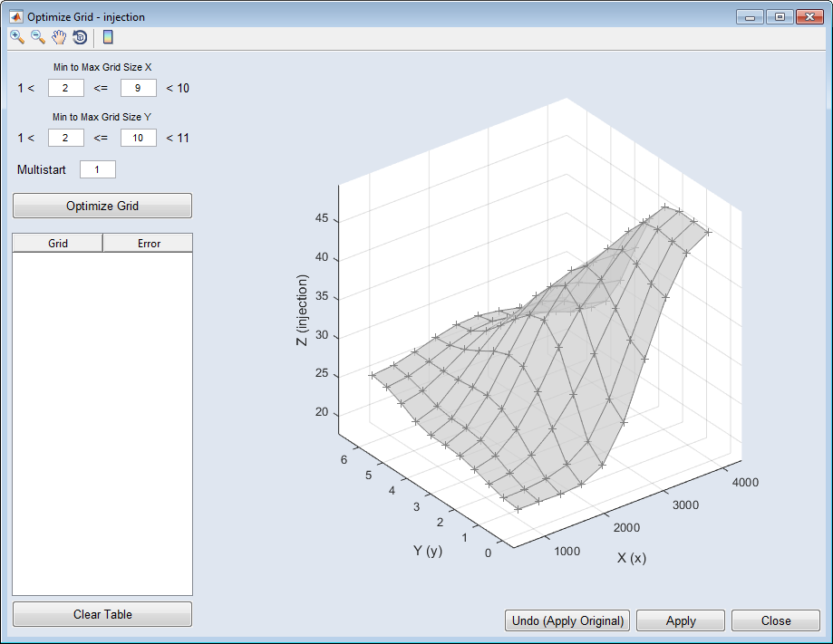Image resolution: width=833 pixels, height=644 pixels.
Task: Focus the Multistart input box
Action: tap(98, 169)
